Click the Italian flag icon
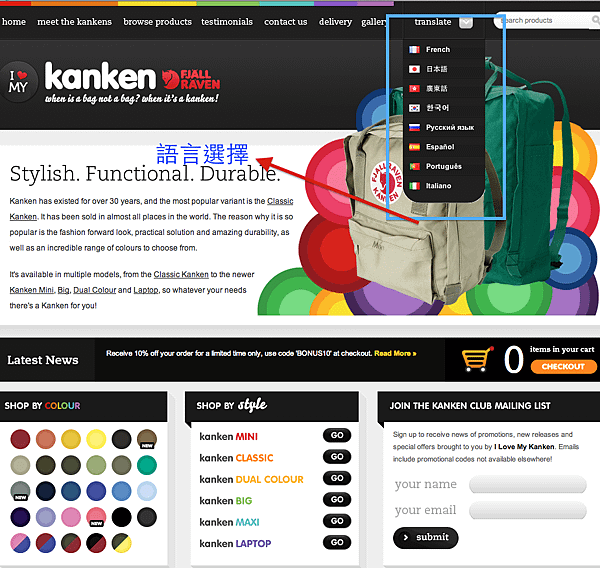Image resolution: width=600 pixels, height=568 pixels. [414, 186]
